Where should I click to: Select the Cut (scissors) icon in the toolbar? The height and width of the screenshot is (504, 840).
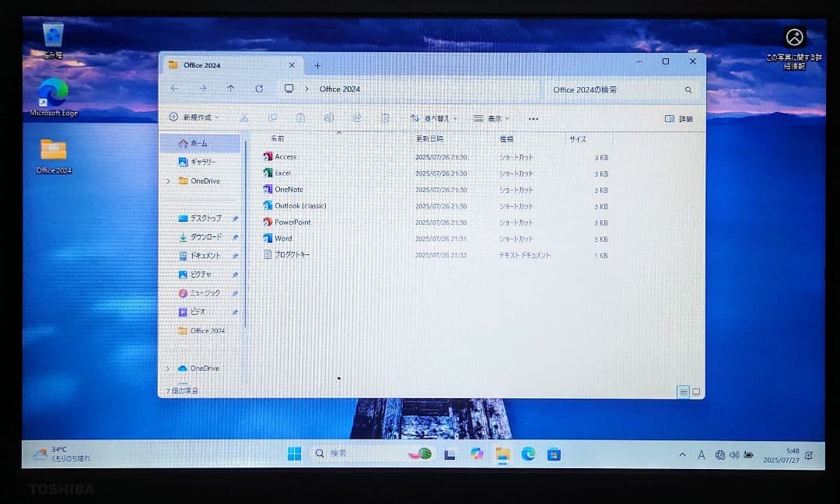(x=243, y=117)
